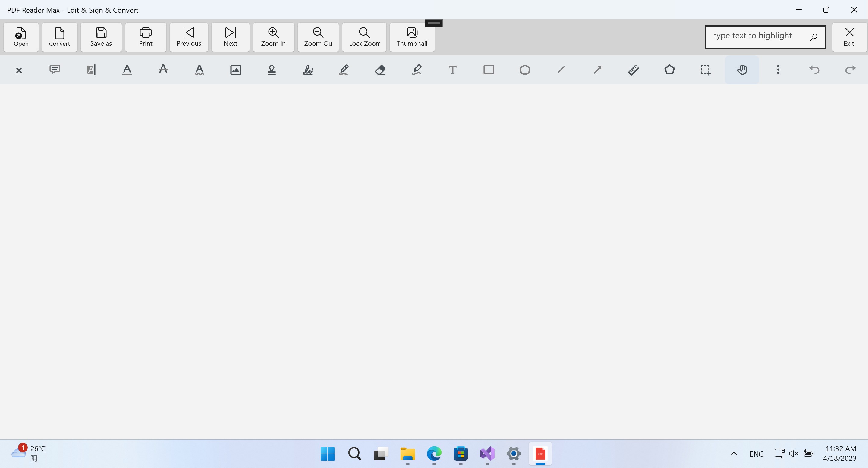Select the text underline annotation tool

click(x=127, y=70)
